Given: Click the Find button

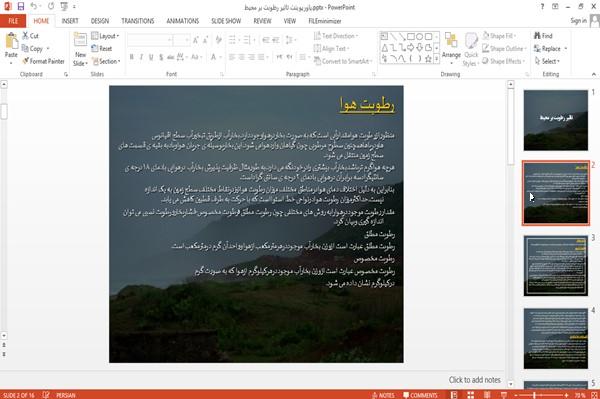Looking at the screenshot, I should (543, 36).
